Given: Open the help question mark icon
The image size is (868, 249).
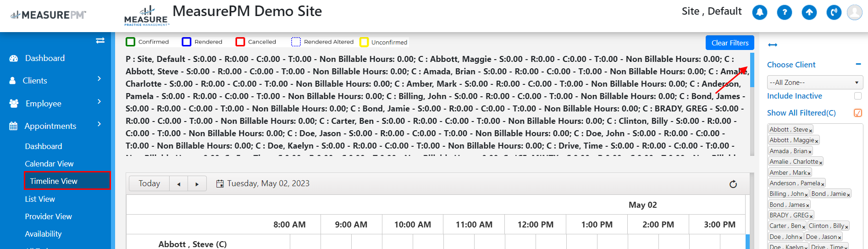Looking at the screenshot, I should pos(784,12).
